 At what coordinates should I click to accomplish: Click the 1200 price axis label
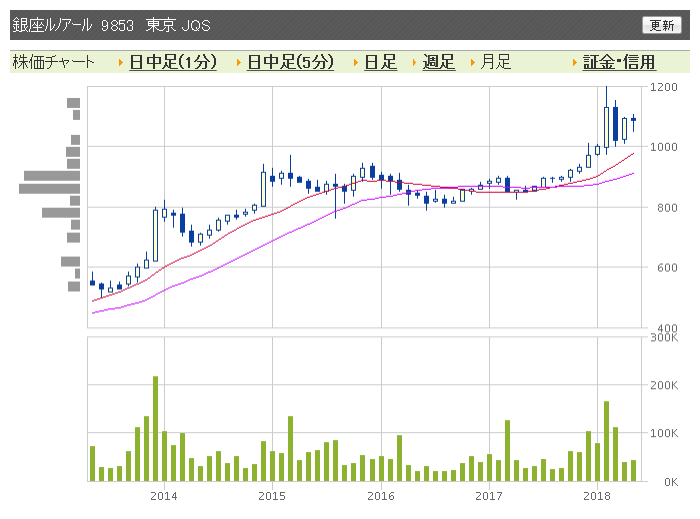[x=663, y=87]
